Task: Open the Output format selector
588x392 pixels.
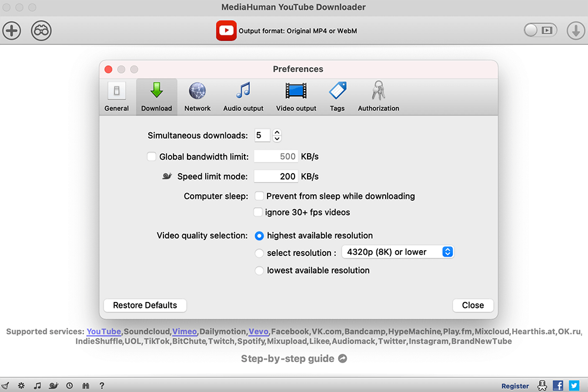Action: coord(287,31)
